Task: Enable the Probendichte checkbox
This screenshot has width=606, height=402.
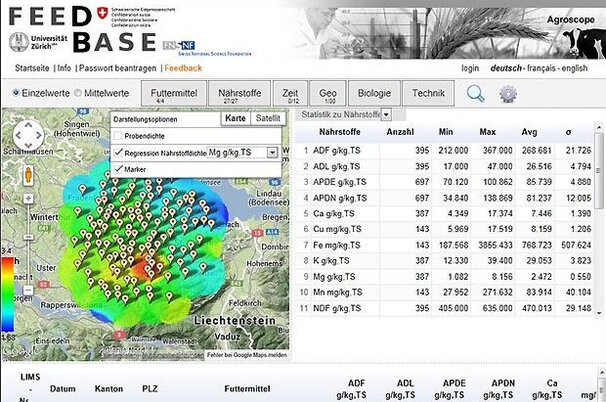Action: [118, 135]
